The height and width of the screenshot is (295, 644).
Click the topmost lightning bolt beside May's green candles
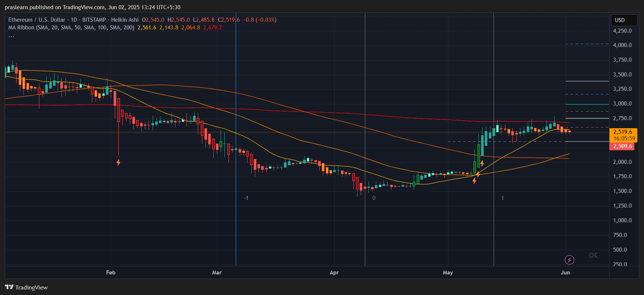(482, 163)
